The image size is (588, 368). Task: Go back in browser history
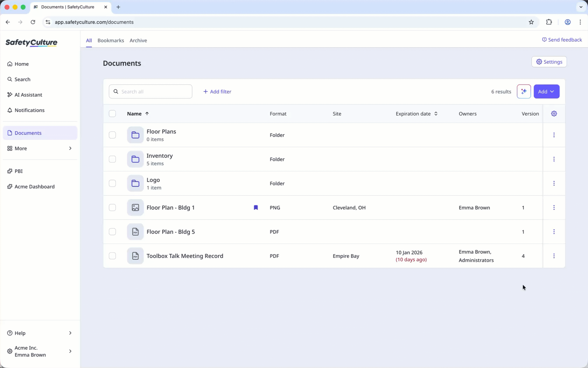[x=8, y=22]
